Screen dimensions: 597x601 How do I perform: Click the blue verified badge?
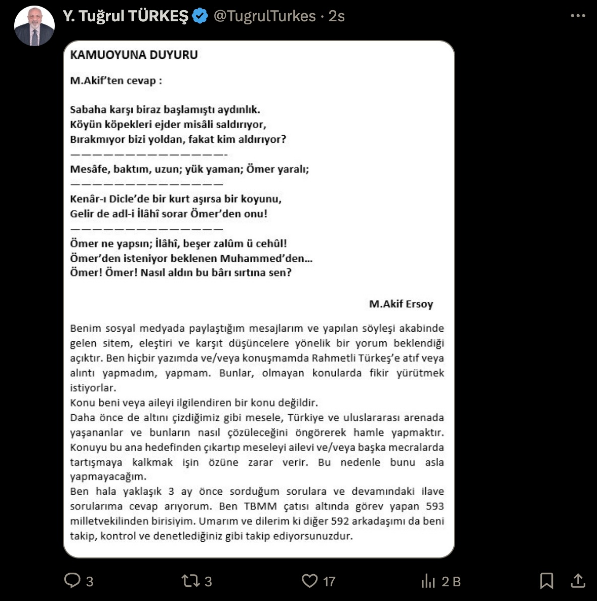200,16
